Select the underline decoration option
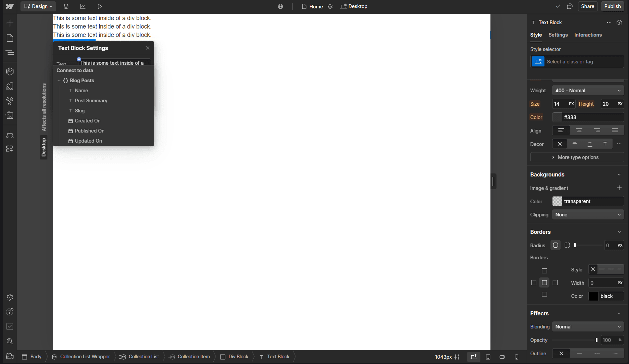Viewport: 629px width, 364px height. tap(590, 144)
